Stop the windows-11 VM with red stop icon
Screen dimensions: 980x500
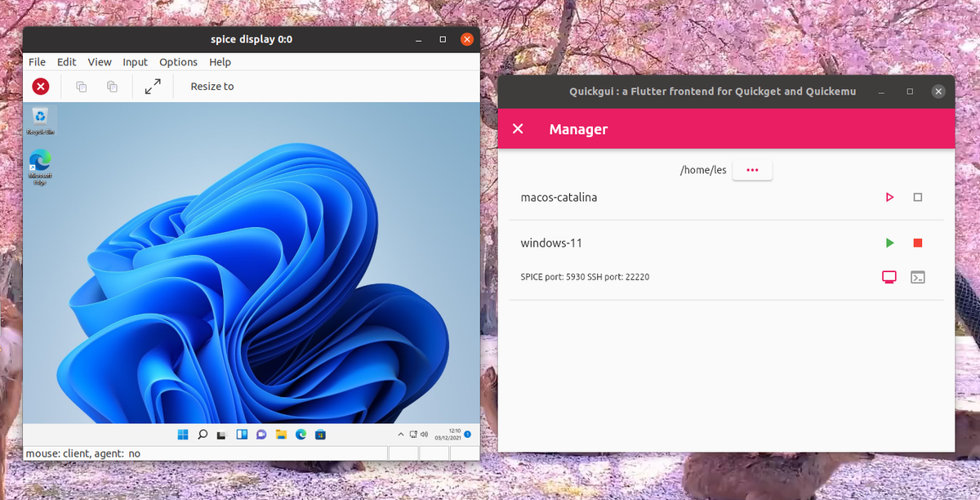pyautogui.click(x=918, y=243)
